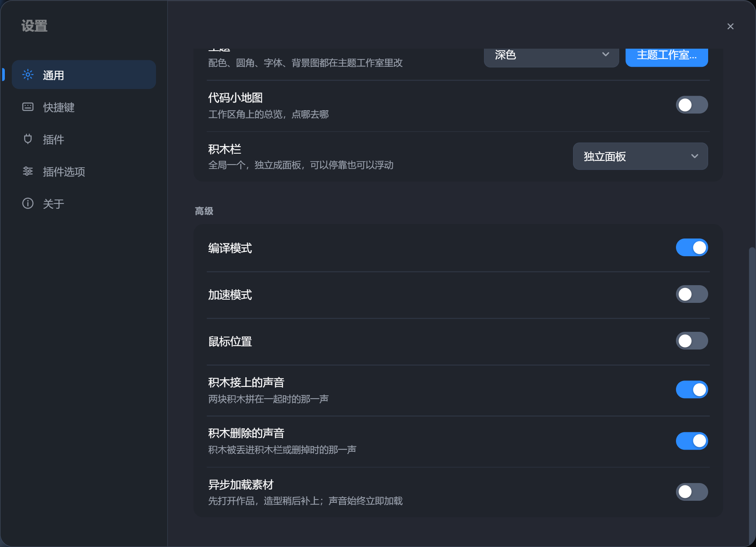Click the 异步加载素材 title
This screenshot has width=756, height=547.
pos(241,485)
